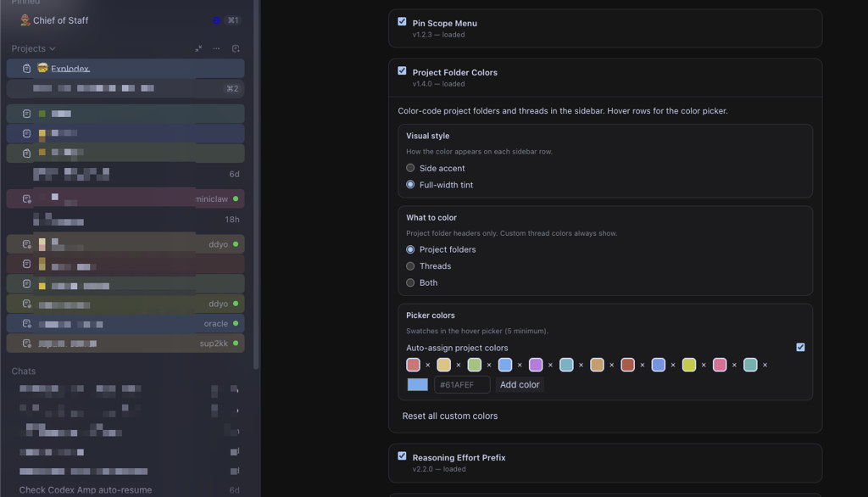Select the Both radio option
868x497 pixels.
410,282
